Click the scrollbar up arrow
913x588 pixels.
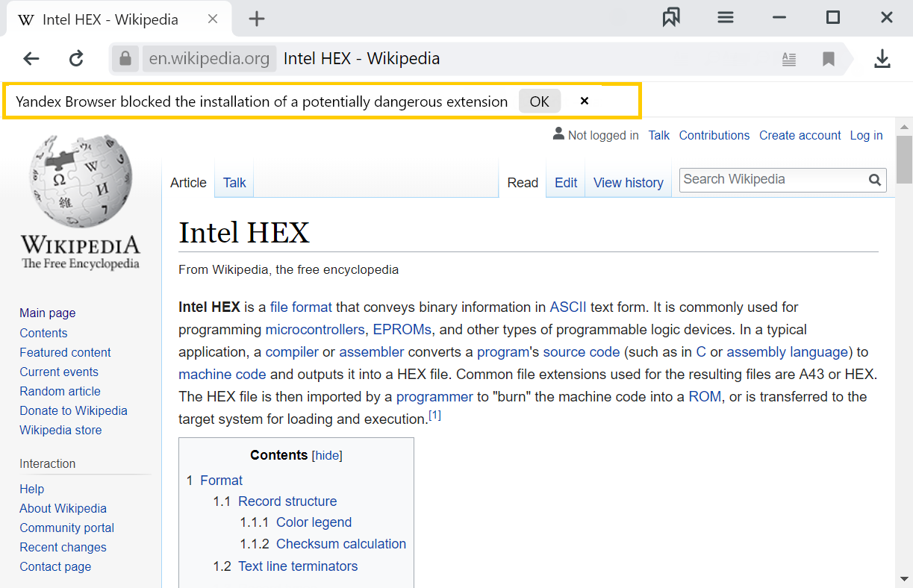[x=904, y=126]
